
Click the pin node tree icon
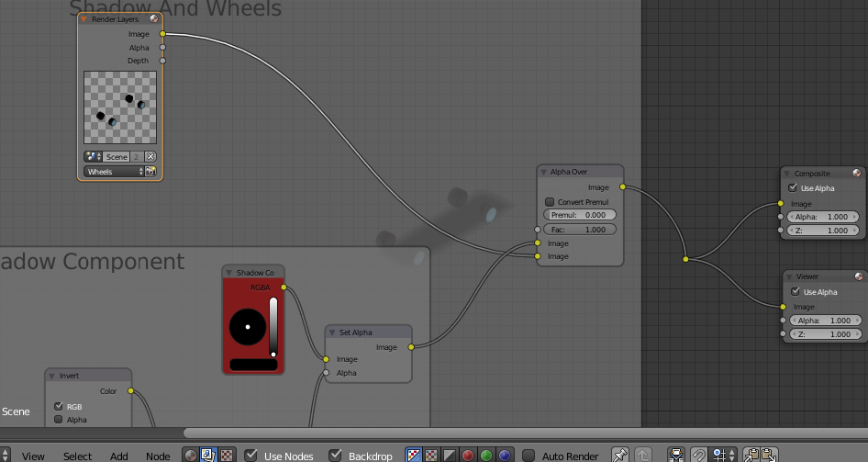pos(620,456)
